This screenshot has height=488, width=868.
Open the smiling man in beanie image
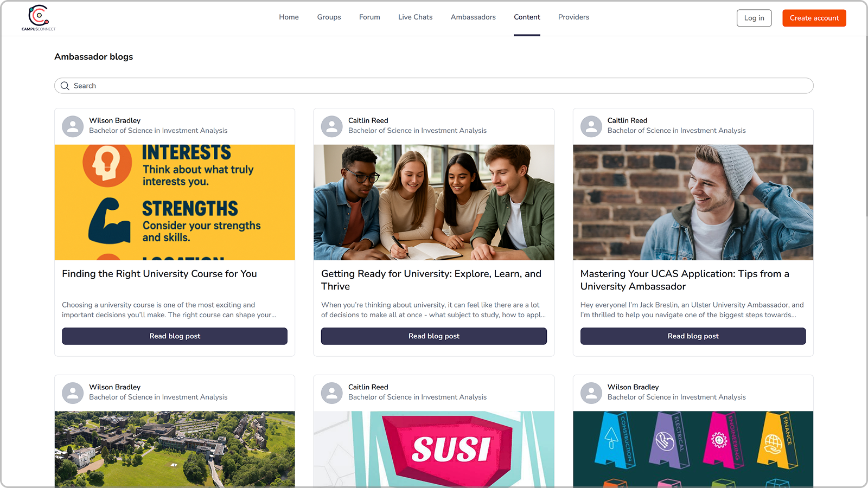click(693, 202)
